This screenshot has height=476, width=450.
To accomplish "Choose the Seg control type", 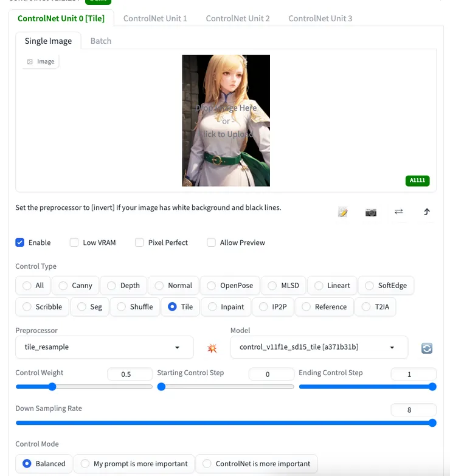I will pos(89,307).
